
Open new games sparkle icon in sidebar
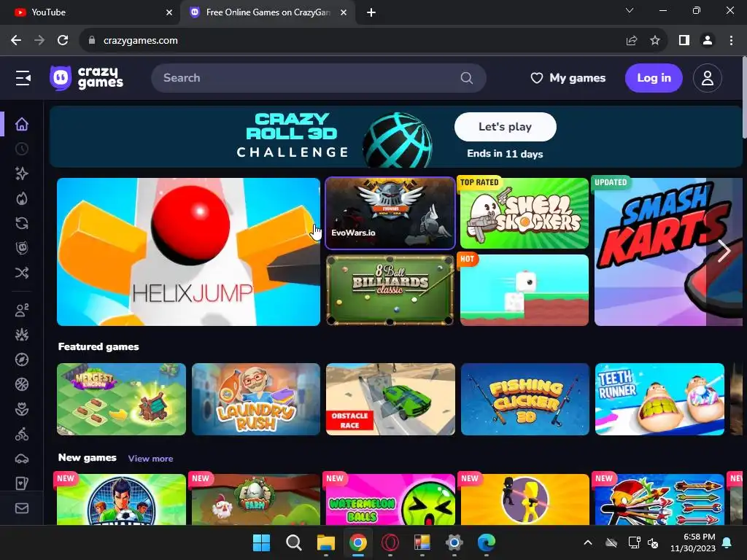(21, 174)
